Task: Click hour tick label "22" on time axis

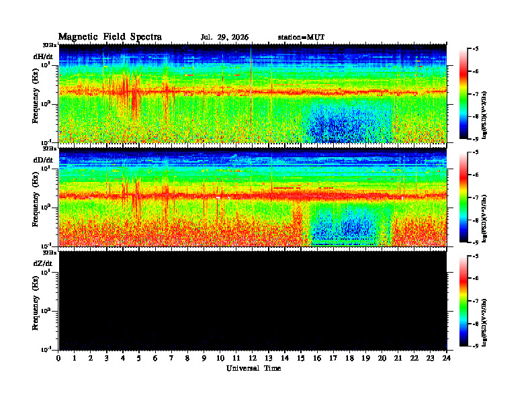Action: (414, 359)
